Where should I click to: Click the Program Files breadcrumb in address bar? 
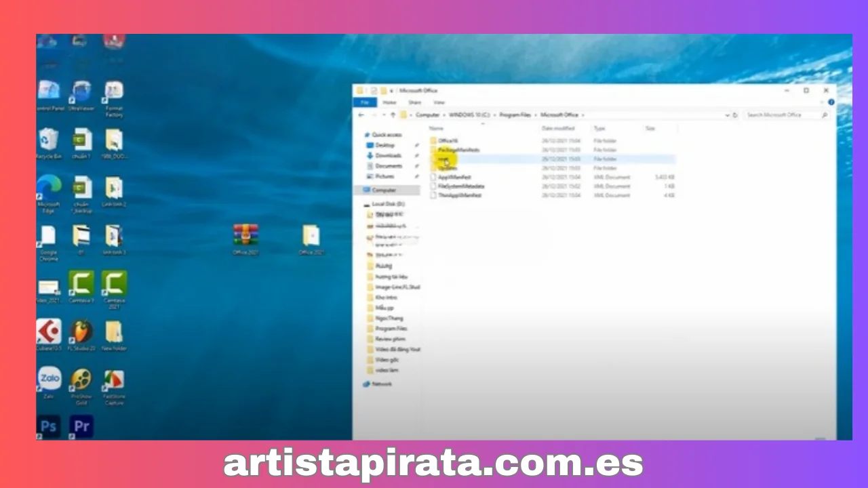(x=516, y=115)
